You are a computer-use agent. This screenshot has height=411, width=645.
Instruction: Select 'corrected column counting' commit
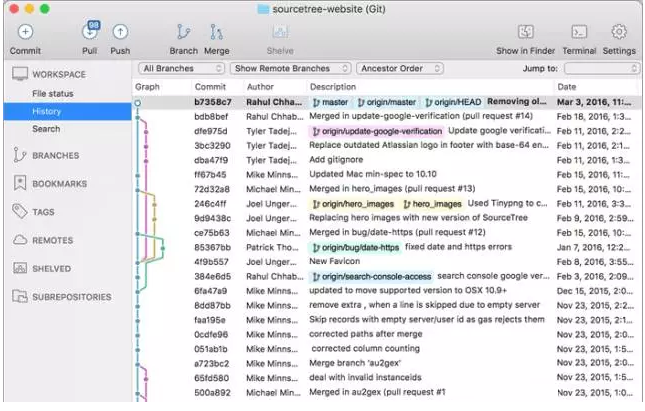coord(386,349)
